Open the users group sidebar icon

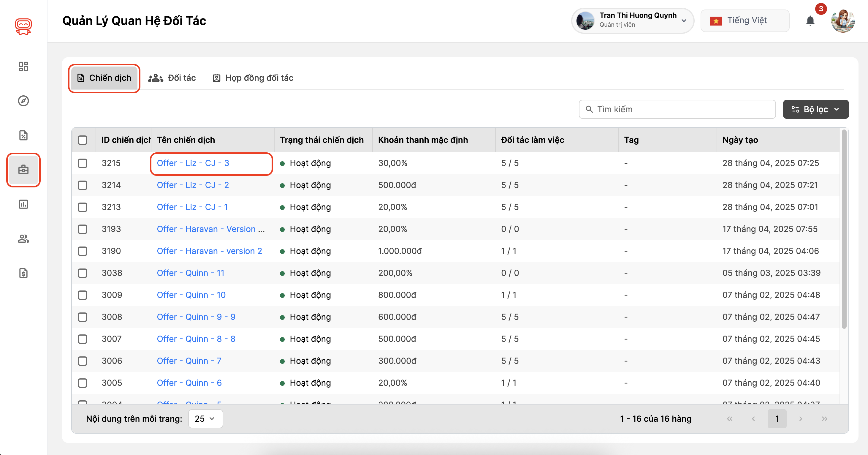[x=23, y=238]
